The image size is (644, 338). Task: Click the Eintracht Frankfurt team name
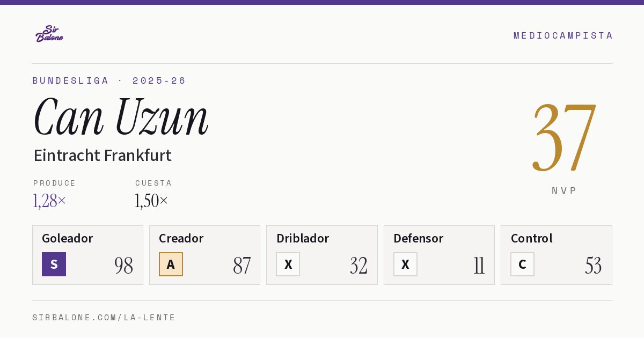click(103, 156)
